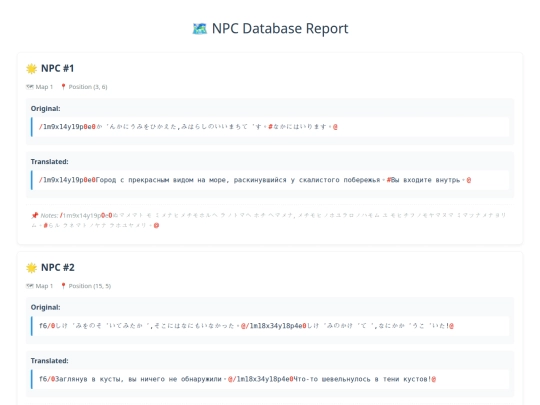Select the NPC #2 heading

coord(58,267)
